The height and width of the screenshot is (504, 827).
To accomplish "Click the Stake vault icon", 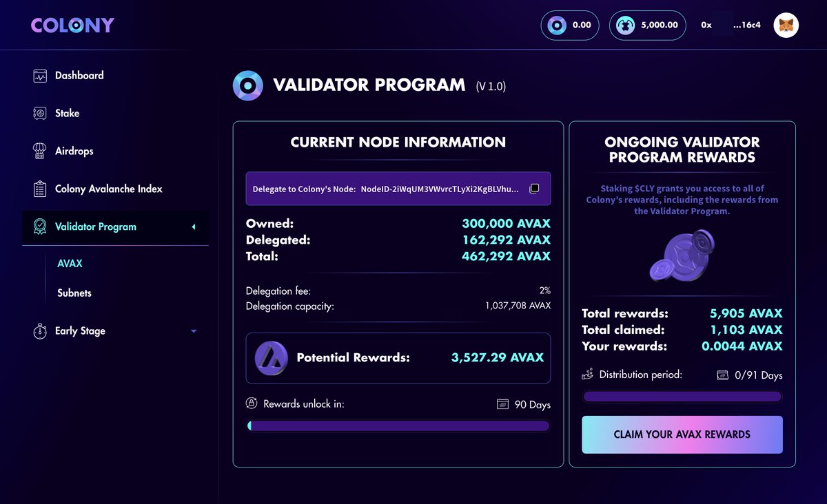I will (x=40, y=113).
